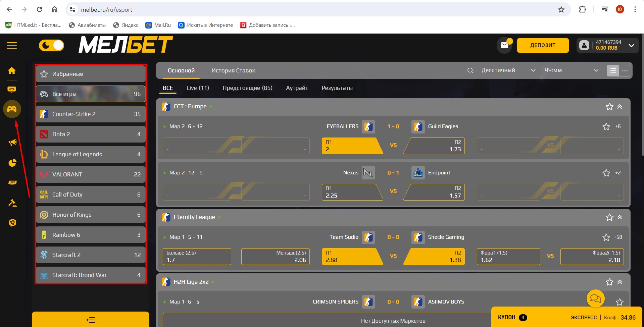
Task: Select the Результаты filter tab
Action: pyautogui.click(x=337, y=88)
